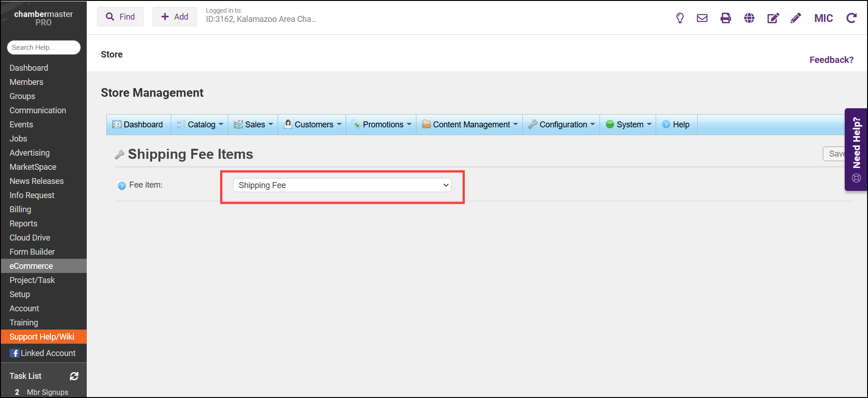Refresh the Task List
Screen dimensions: 868x398
pyautogui.click(x=74, y=376)
